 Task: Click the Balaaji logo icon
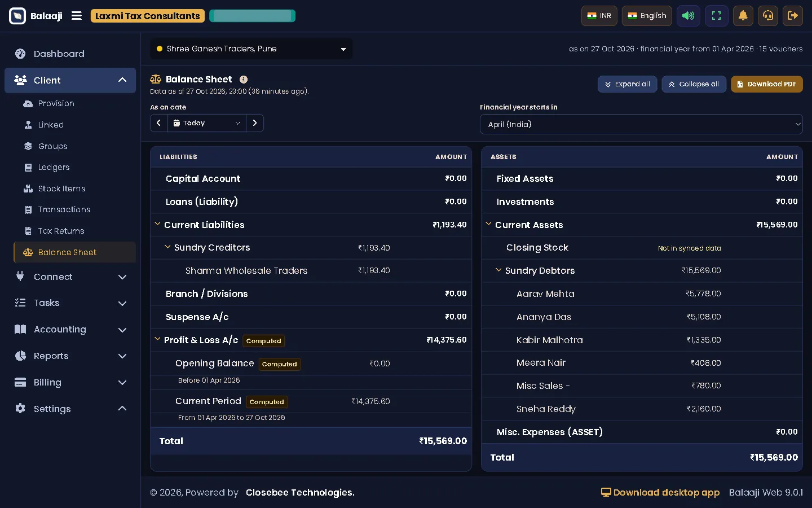(17, 16)
